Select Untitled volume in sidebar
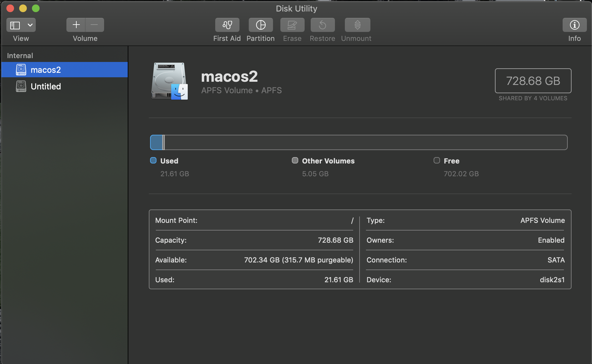The width and height of the screenshot is (592, 364). 65,86
